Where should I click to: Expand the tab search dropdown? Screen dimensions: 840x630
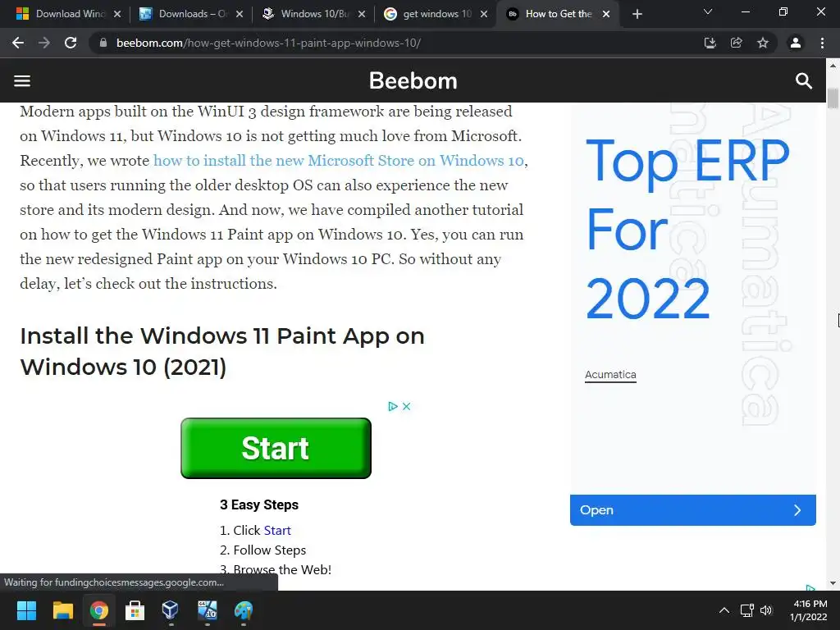[708, 11]
